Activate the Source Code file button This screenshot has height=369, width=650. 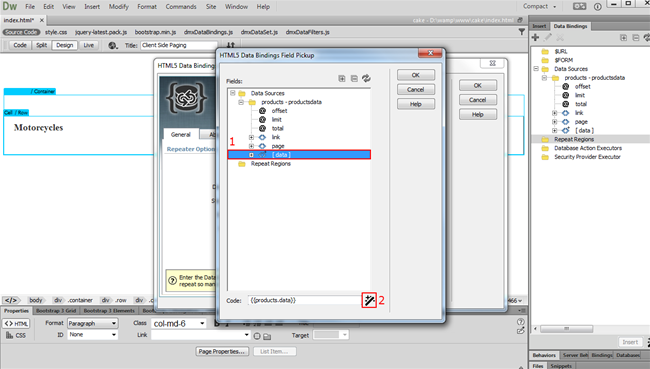[22, 32]
